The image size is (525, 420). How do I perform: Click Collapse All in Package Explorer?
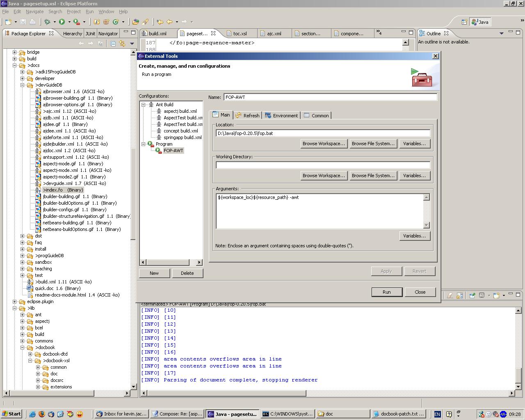[x=113, y=43]
